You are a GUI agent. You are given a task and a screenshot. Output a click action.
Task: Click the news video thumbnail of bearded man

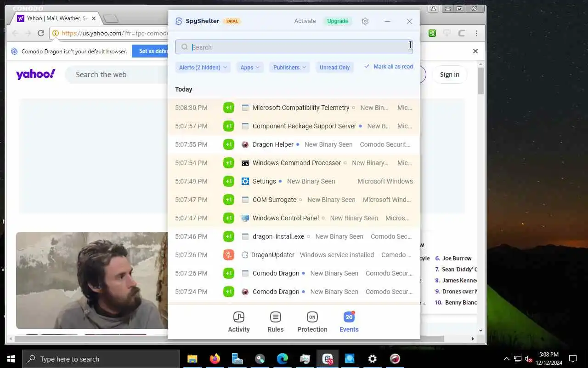pyautogui.click(x=92, y=281)
